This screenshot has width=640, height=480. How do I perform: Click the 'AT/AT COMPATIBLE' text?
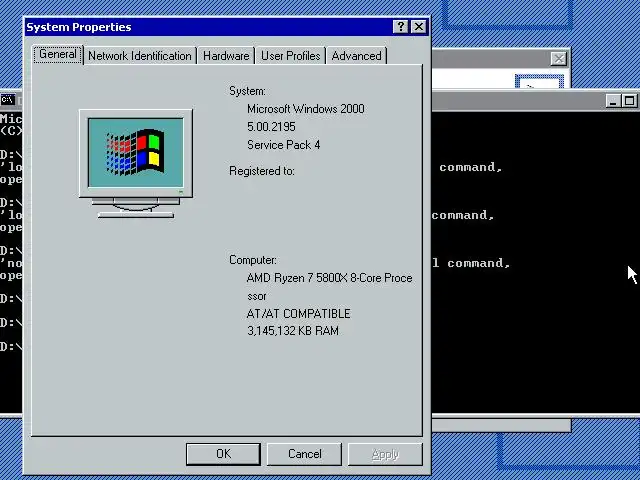298,313
